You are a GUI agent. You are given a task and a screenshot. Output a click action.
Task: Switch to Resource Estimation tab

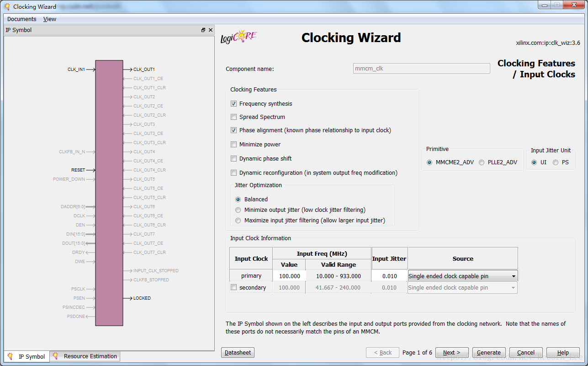[85, 356]
